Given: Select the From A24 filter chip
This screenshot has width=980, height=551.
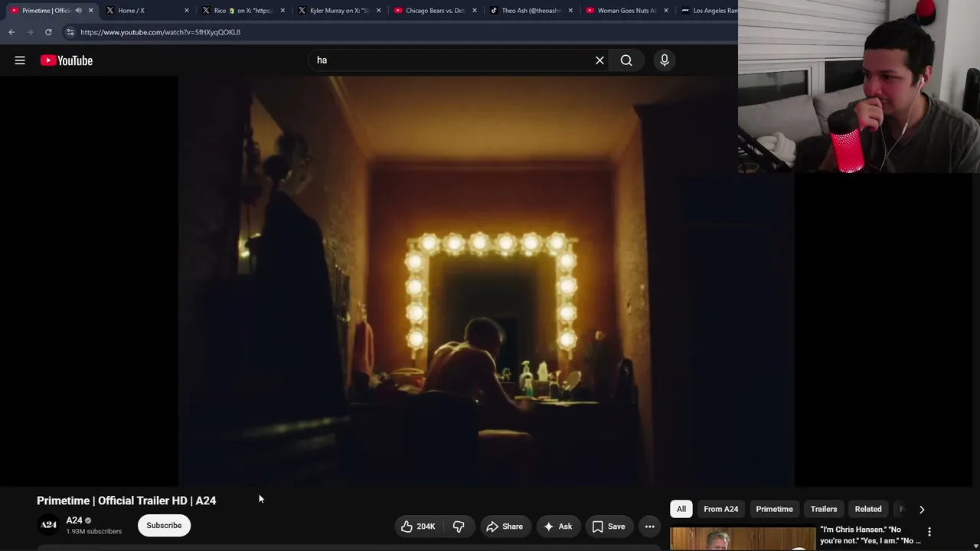Looking at the screenshot, I should [721, 509].
